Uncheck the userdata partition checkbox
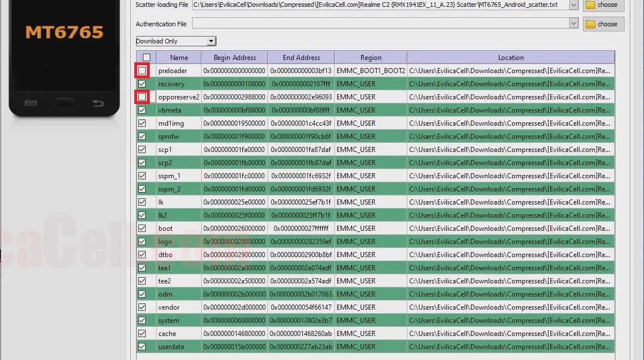 142,346
